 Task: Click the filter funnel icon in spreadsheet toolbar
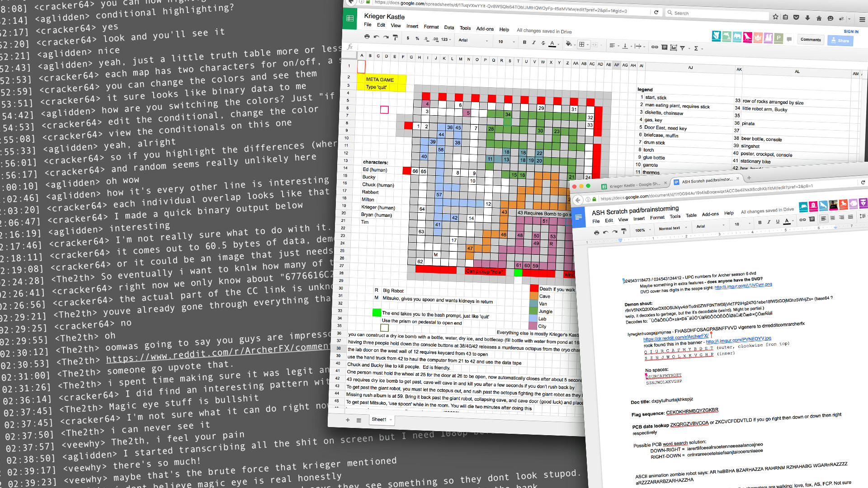[684, 48]
